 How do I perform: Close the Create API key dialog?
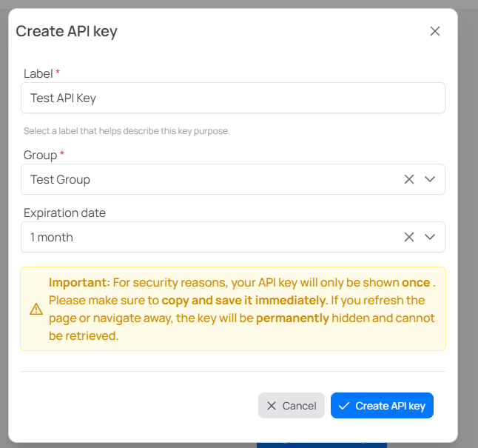coord(435,31)
